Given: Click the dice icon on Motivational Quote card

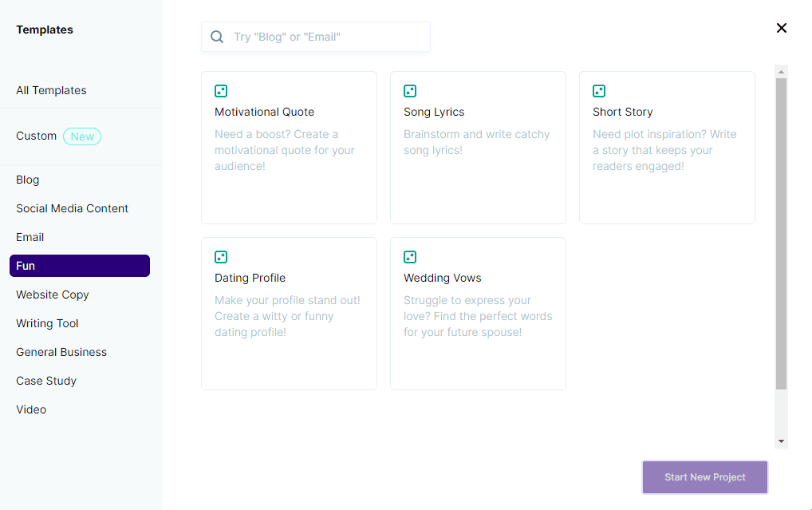Looking at the screenshot, I should click(221, 91).
